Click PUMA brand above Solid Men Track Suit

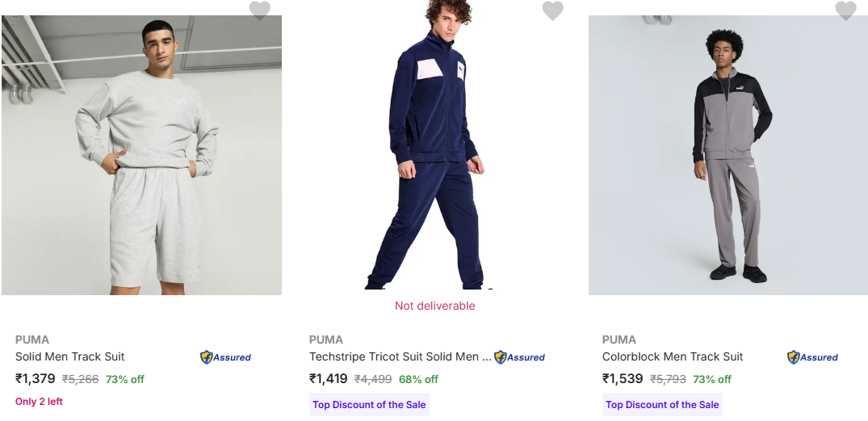32,340
